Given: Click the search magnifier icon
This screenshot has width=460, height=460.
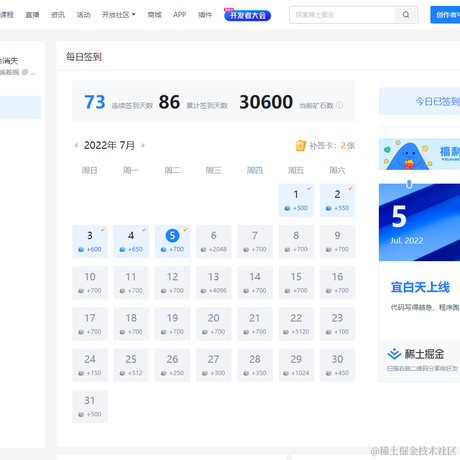Looking at the screenshot, I should [x=406, y=15].
